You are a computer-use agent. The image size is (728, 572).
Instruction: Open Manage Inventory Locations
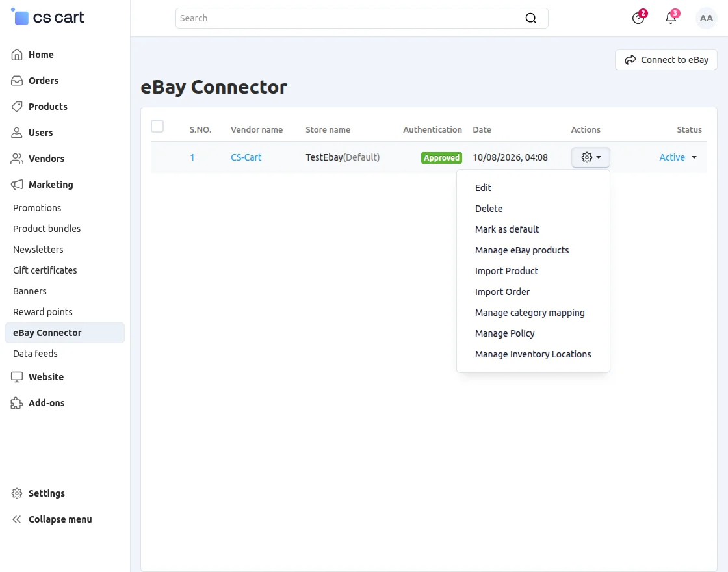(x=533, y=354)
